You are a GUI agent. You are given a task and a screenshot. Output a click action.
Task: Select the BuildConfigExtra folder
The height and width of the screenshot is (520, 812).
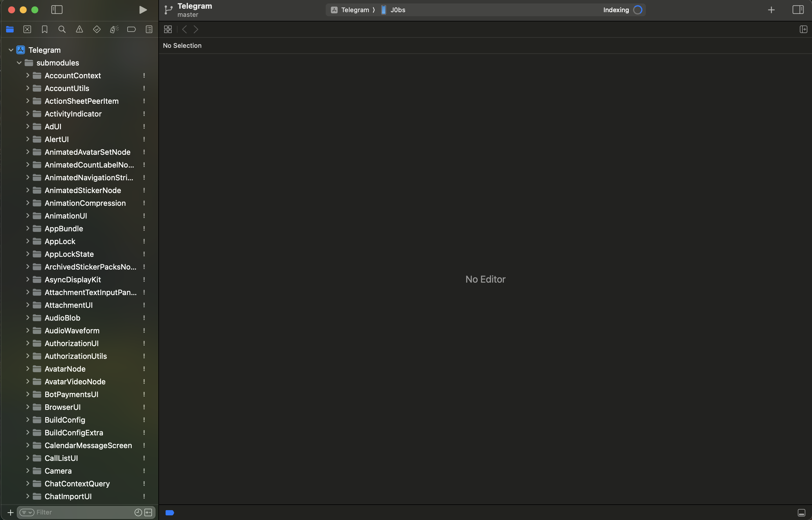[79, 432]
